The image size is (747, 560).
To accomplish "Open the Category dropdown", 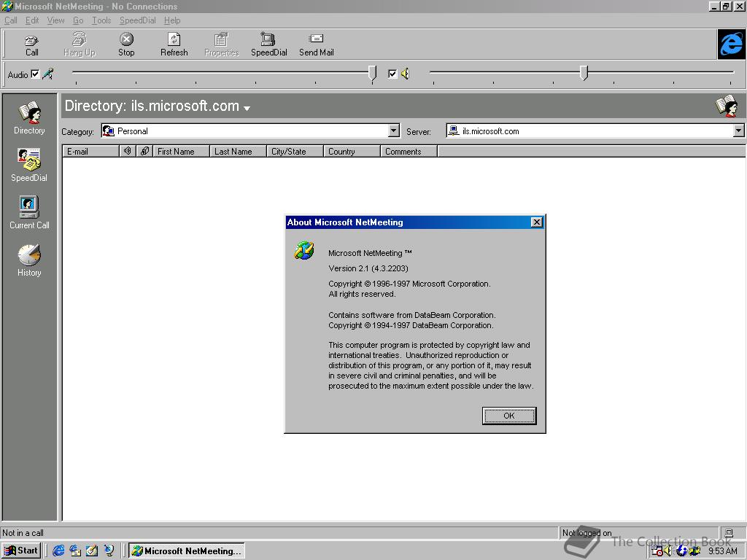I will (x=393, y=131).
